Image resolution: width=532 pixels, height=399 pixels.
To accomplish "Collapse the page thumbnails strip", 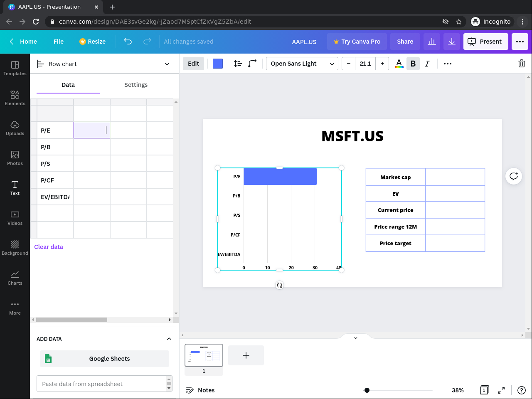I will pyautogui.click(x=356, y=338).
